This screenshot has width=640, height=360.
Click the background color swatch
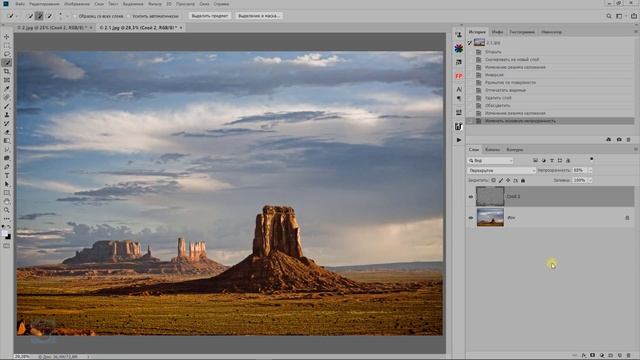pyautogui.click(x=8, y=237)
